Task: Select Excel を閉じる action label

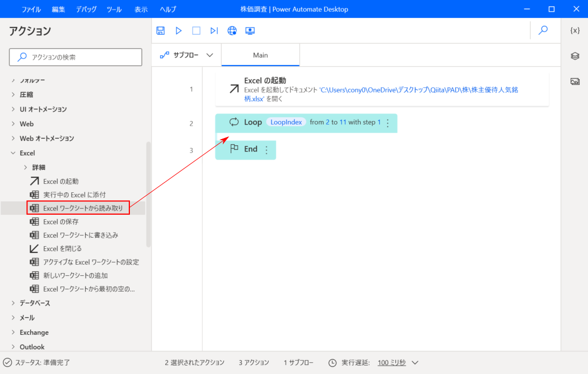Action: (62, 248)
